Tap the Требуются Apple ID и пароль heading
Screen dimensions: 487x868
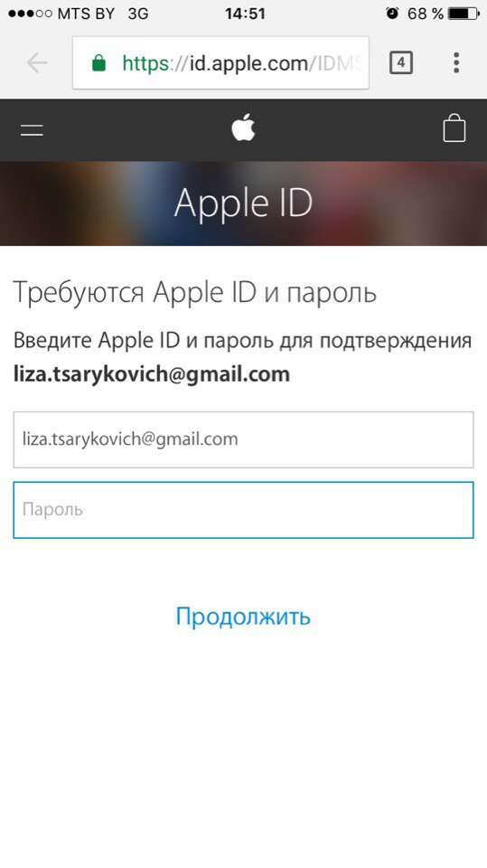(195, 292)
